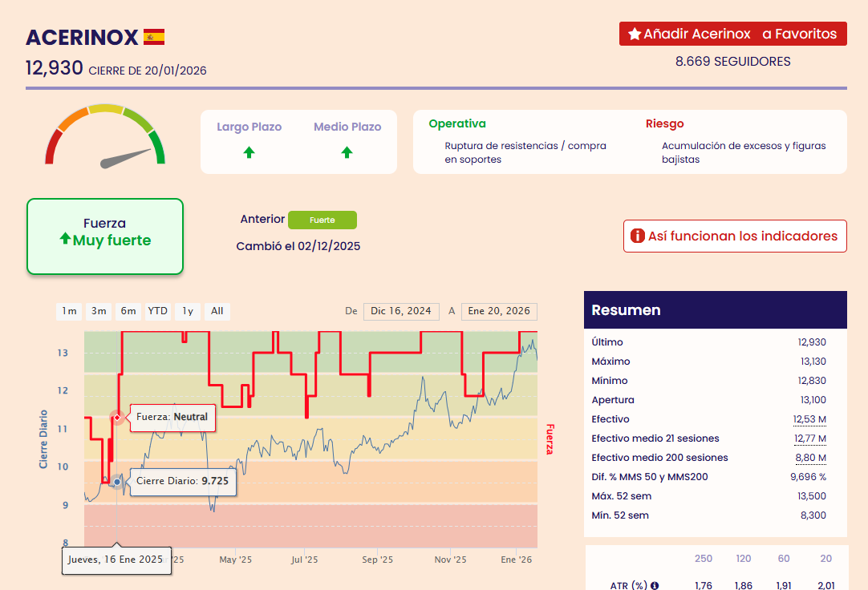868x590 pixels.
Task: Click the Fuerza Muy fuerte box
Action: tap(105, 236)
